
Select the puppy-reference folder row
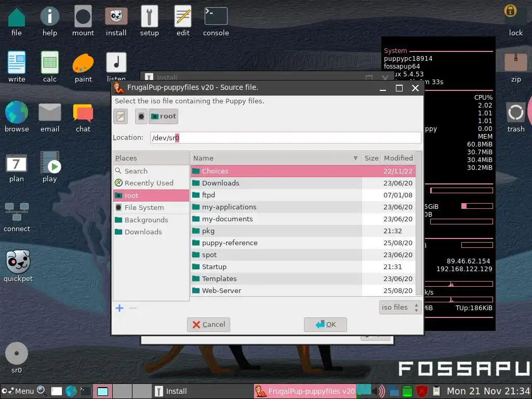(303, 243)
